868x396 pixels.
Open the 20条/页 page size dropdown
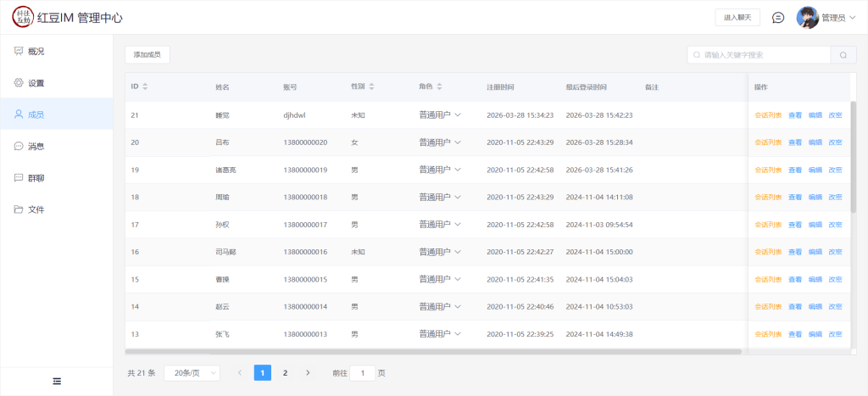tap(192, 373)
